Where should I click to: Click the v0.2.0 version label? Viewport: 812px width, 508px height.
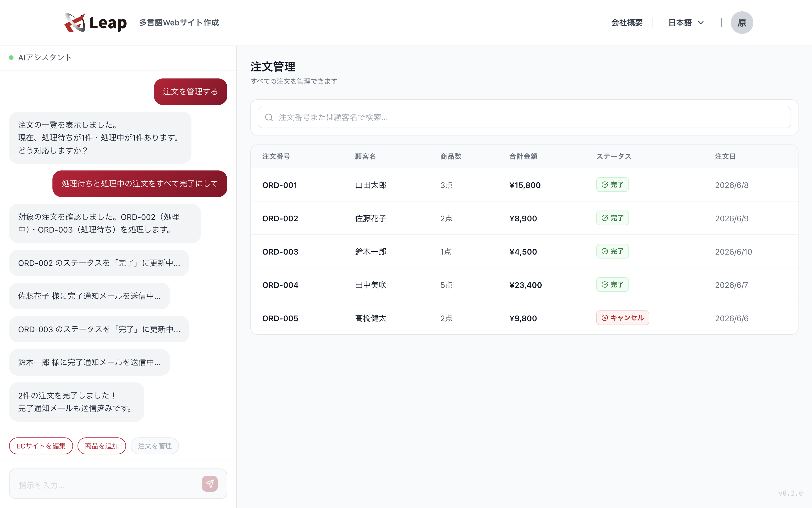[x=791, y=493]
